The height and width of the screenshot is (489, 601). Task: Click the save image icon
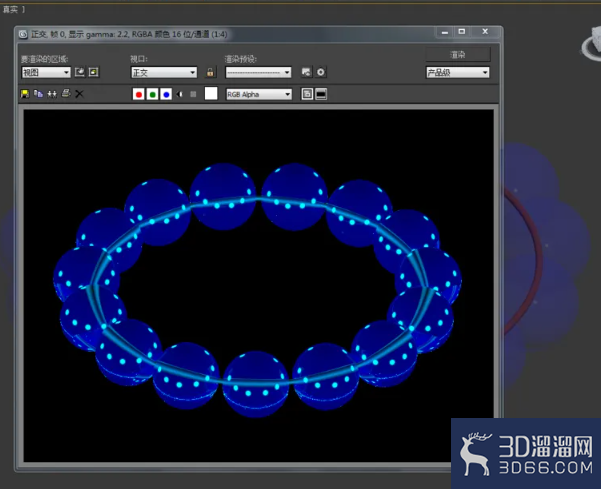pyautogui.click(x=25, y=94)
